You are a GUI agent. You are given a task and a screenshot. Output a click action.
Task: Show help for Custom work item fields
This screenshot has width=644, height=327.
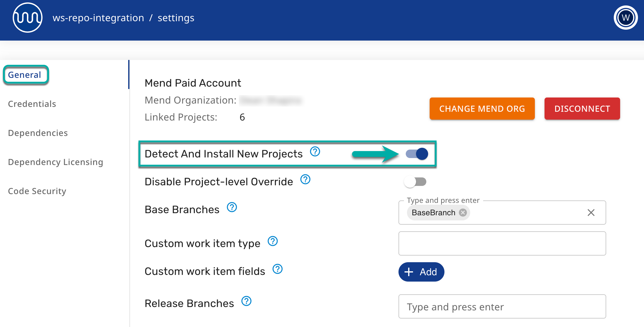tap(278, 269)
